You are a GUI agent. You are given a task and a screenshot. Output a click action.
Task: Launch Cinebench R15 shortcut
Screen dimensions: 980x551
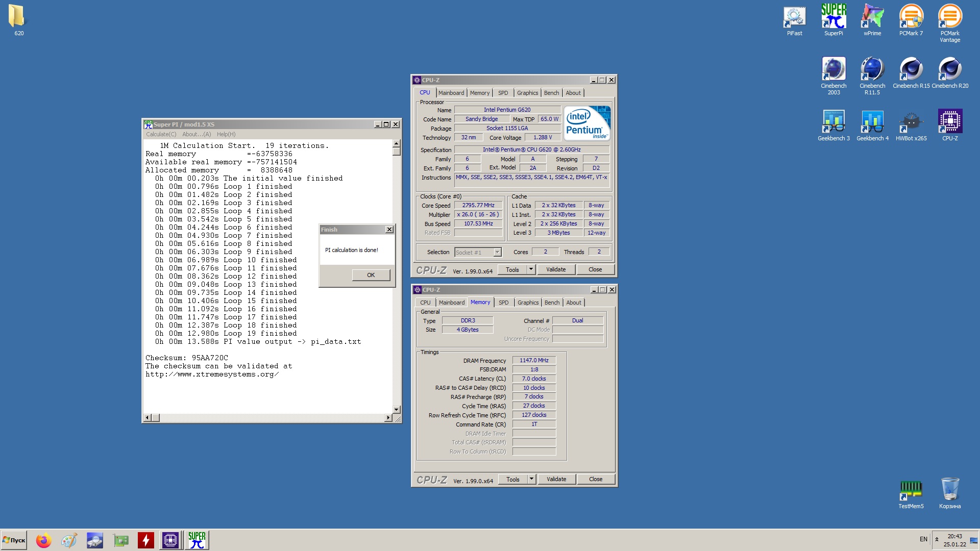pyautogui.click(x=911, y=72)
